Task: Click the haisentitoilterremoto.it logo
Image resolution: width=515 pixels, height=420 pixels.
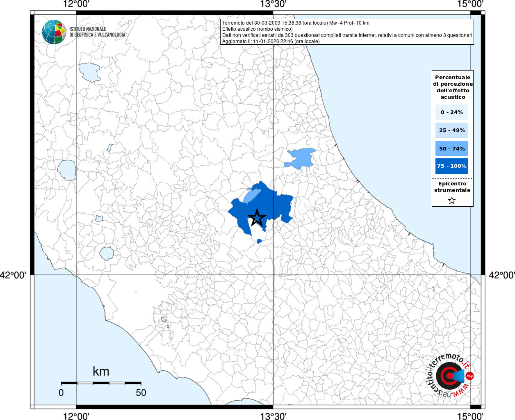Action: click(451, 375)
